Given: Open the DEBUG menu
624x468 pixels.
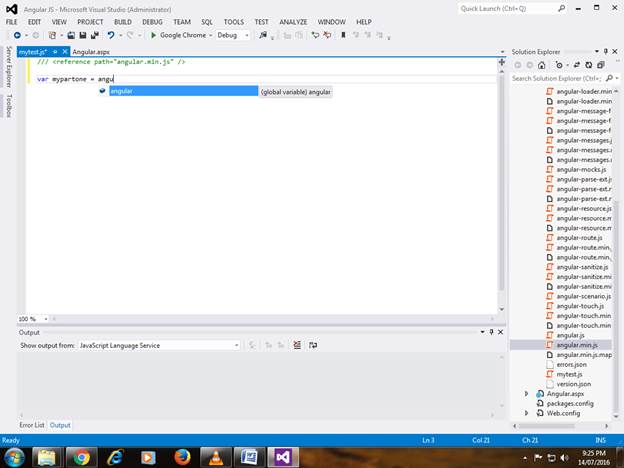Looking at the screenshot, I should tap(152, 22).
